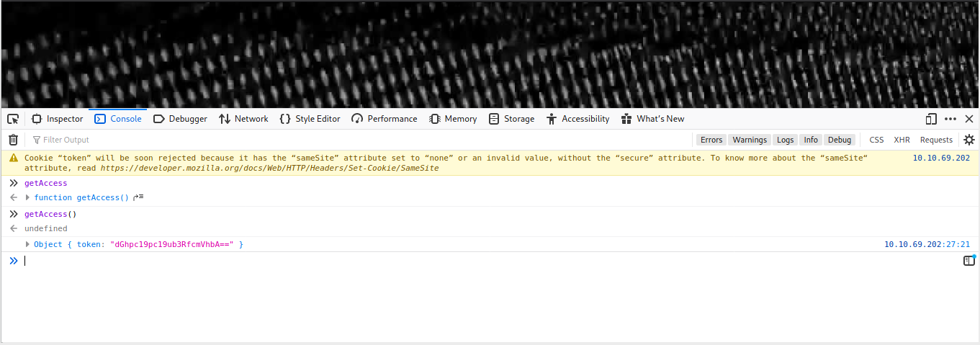
Task: Close the developer tools panel
Action: point(969,119)
